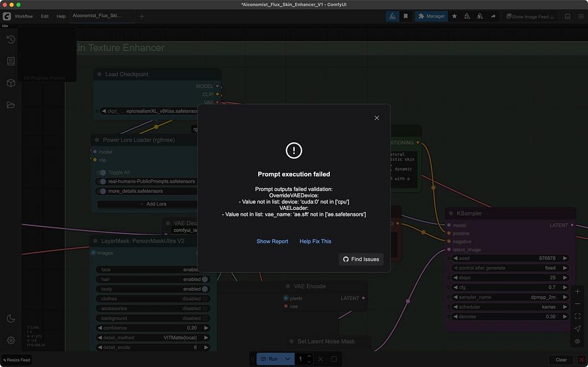588x367 pixels.
Task: Click the share arrow icon in toolbar
Action: pos(493,16)
